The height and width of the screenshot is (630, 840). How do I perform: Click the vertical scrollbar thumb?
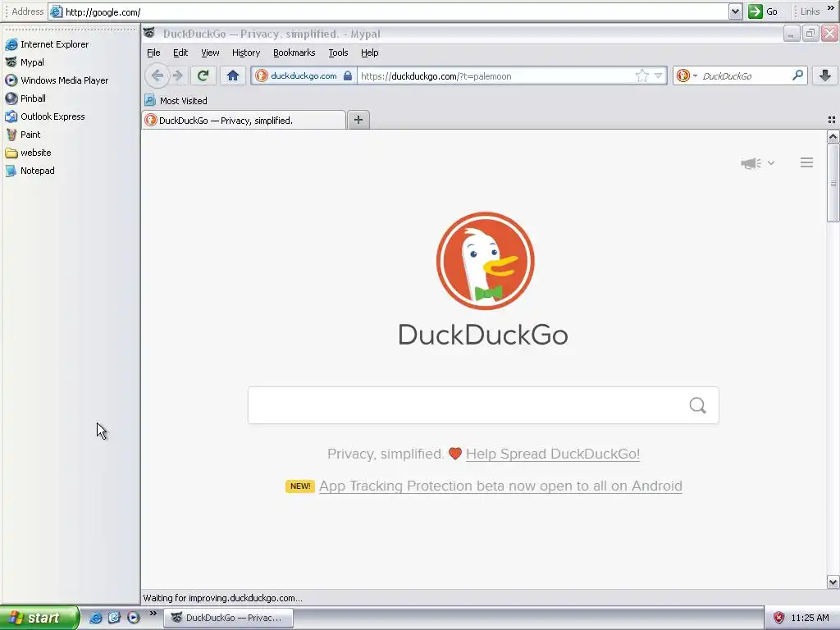[x=833, y=183]
